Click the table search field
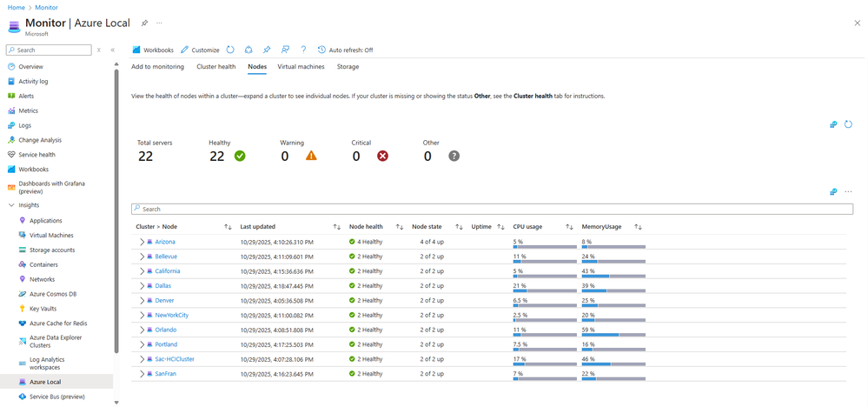Image resolution: width=868 pixels, height=407 pixels. pyautogui.click(x=492, y=210)
